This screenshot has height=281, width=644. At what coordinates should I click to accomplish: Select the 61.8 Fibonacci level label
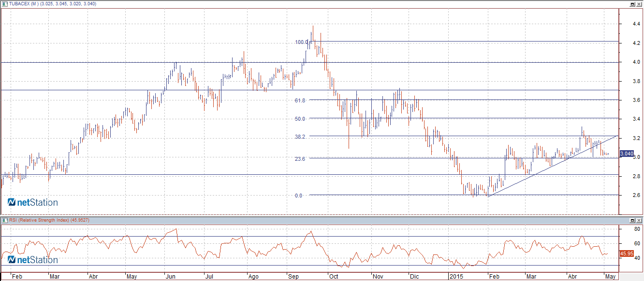(x=301, y=100)
